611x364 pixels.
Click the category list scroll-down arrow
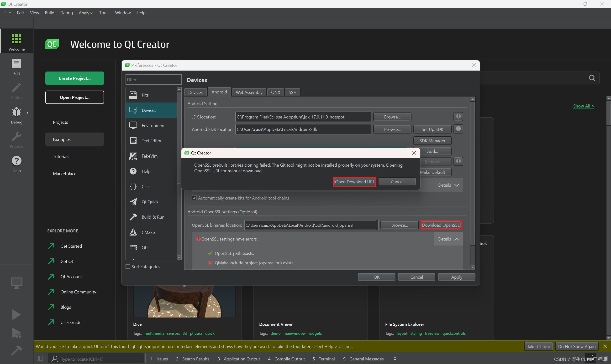pos(179,257)
